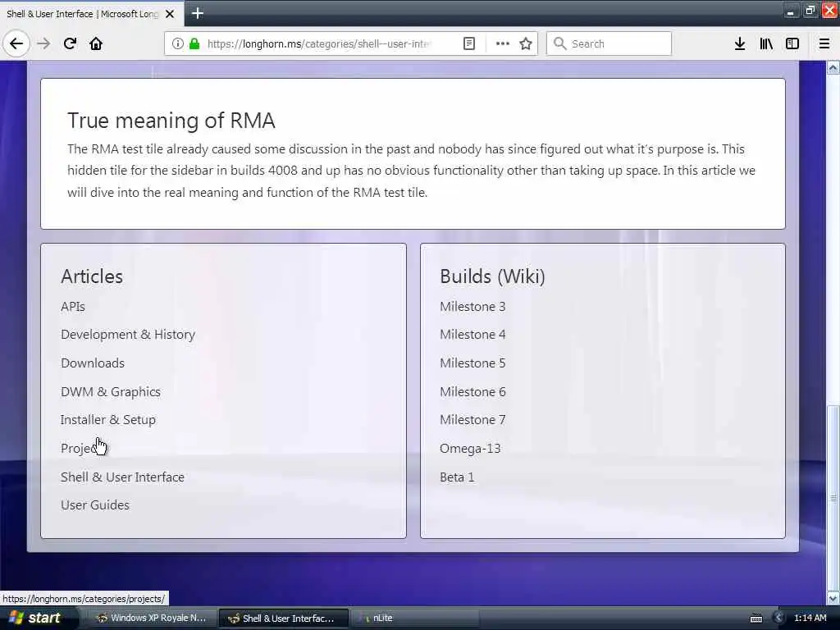Open the User Guides category
Image resolution: width=840 pixels, height=630 pixels.
click(x=95, y=504)
